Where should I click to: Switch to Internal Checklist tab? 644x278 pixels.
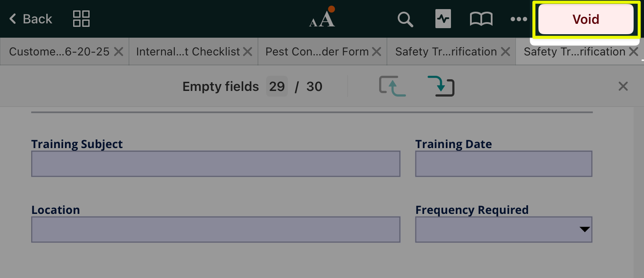coord(187,52)
